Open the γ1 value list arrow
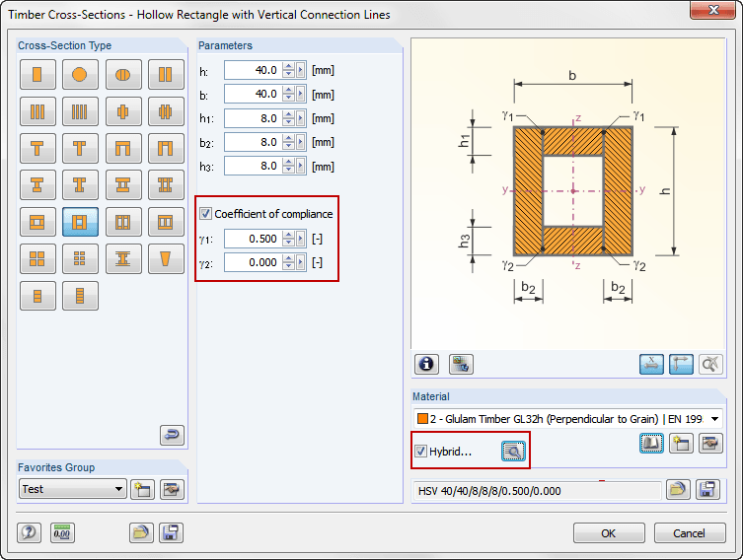Image resolution: width=743 pixels, height=560 pixels. [300, 239]
